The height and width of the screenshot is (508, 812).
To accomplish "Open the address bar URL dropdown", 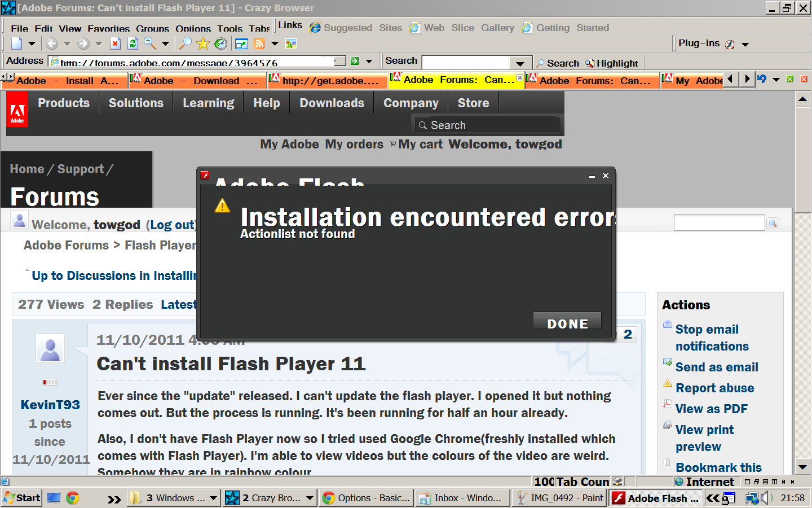I will click(x=340, y=61).
